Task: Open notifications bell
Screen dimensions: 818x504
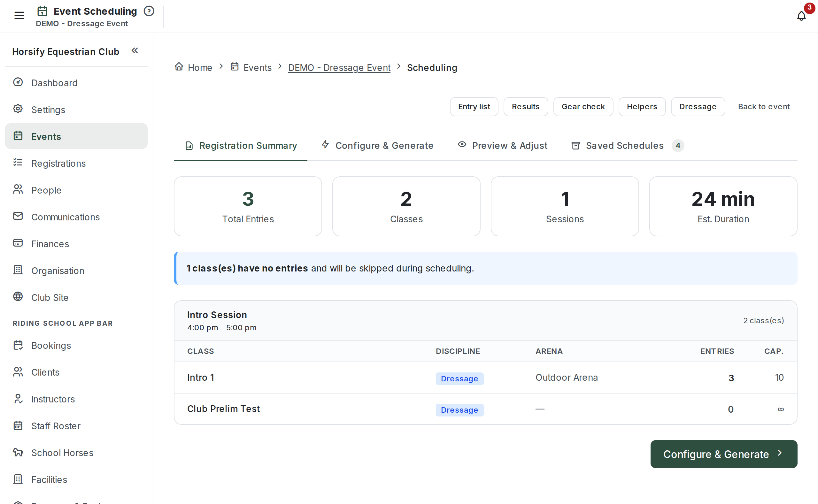Action: pyautogui.click(x=801, y=16)
